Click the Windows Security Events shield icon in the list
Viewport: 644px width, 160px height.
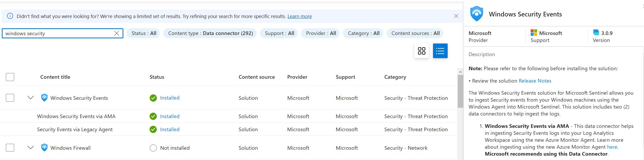tap(44, 98)
